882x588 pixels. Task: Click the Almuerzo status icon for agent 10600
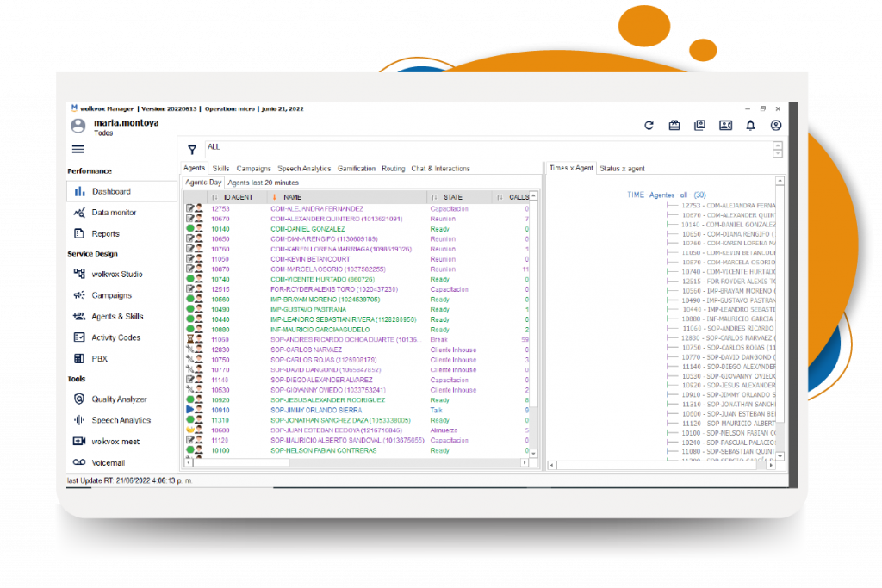[x=190, y=430]
